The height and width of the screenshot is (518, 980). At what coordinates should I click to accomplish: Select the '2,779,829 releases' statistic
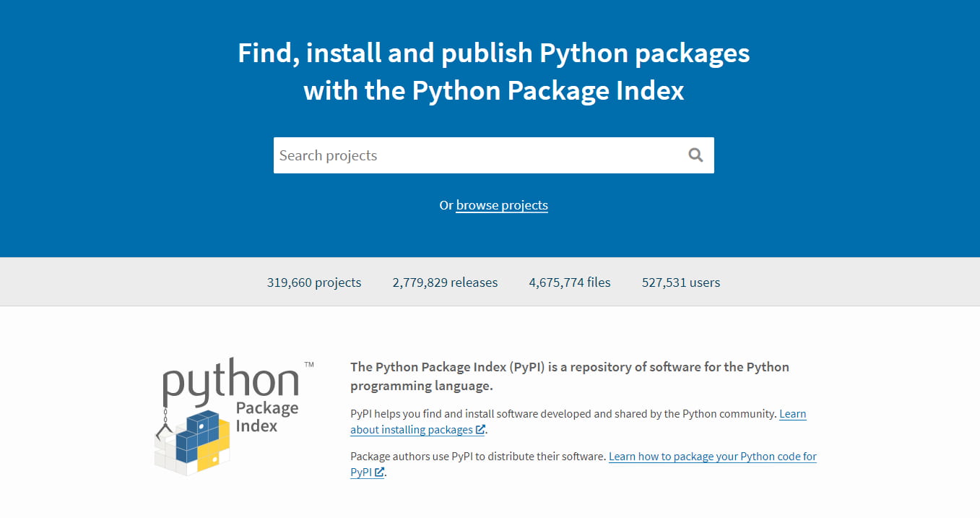click(x=445, y=282)
